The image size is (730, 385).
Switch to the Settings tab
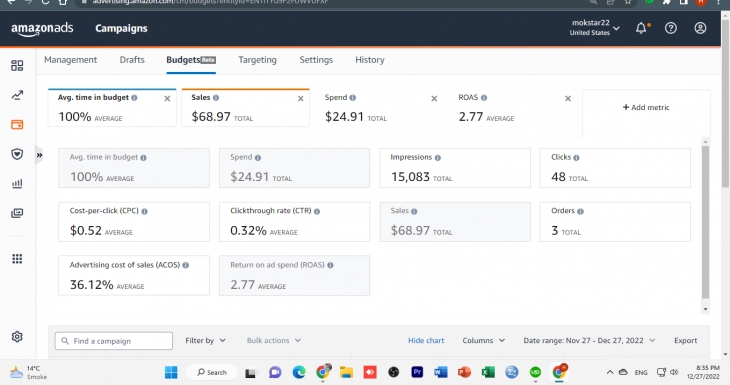coord(316,60)
